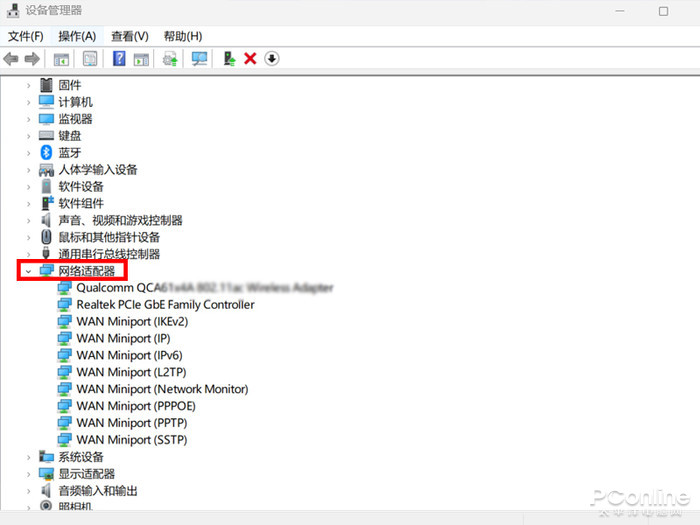Open the 查看(V) menu

[130, 36]
